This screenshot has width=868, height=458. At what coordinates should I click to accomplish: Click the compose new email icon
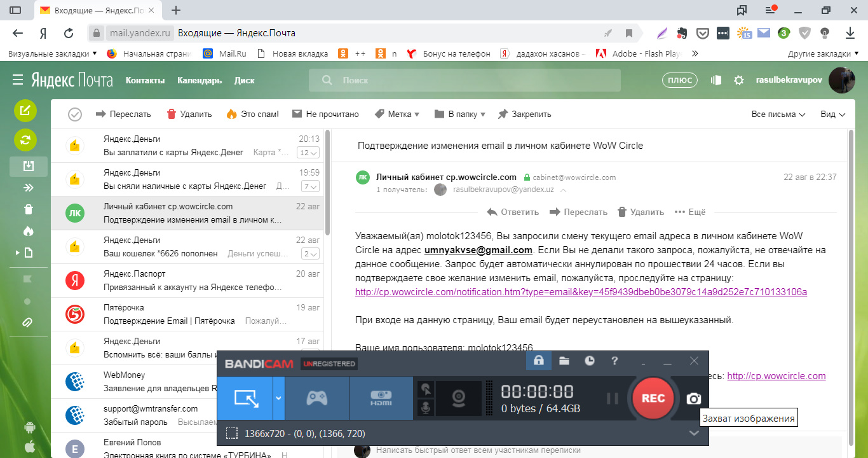pos(25,111)
